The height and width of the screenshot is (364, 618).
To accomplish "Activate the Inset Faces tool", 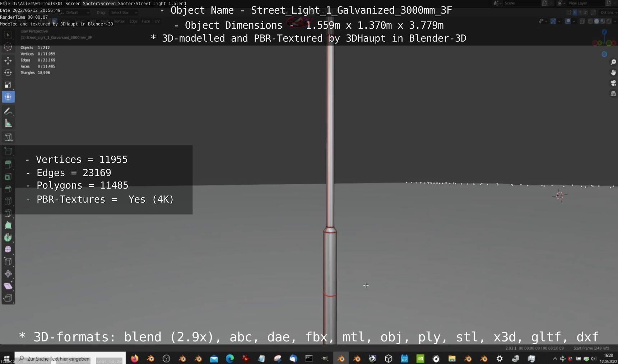I will pyautogui.click(x=8, y=177).
